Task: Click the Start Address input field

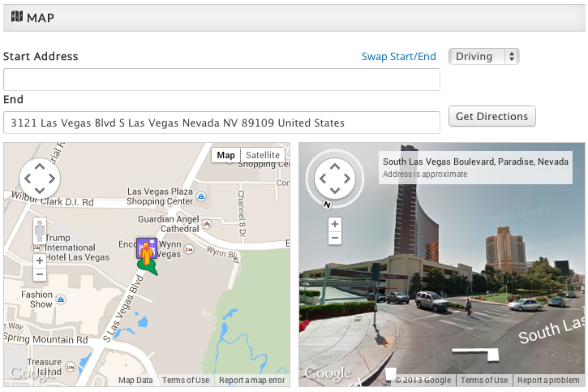Action: (x=221, y=80)
